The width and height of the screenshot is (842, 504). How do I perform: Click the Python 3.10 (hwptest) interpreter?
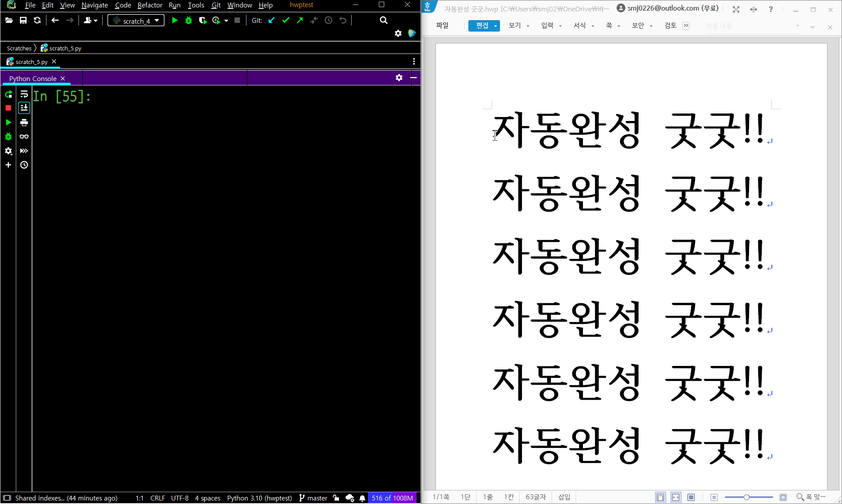tap(259, 498)
